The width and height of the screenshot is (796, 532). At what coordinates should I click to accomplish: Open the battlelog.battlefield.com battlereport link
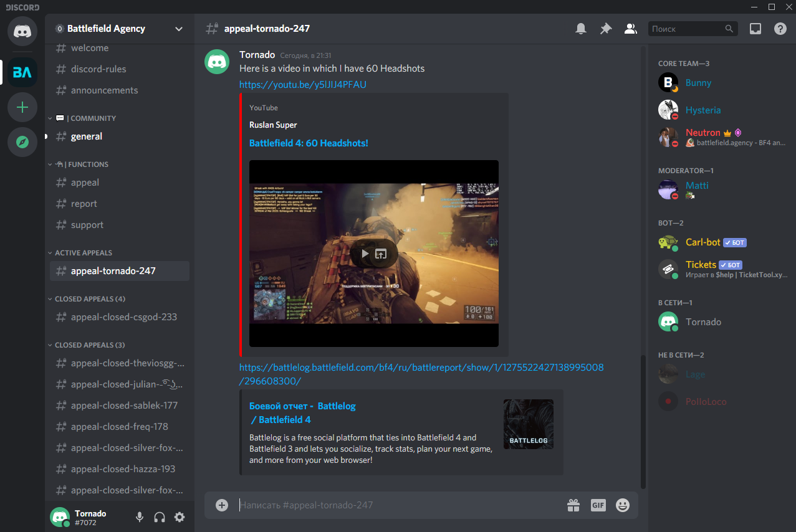pyautogui.click(x=421, y=374)
